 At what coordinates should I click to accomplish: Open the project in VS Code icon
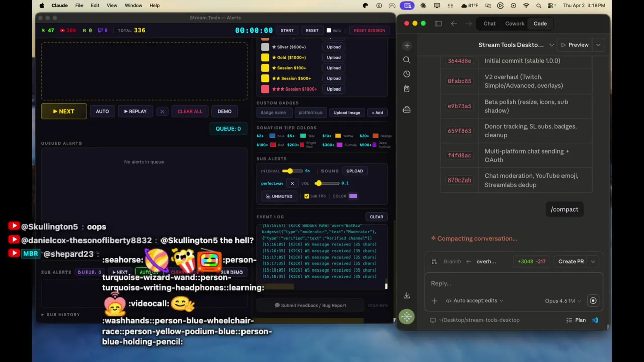pyautogui.click(x=595, y=320)
